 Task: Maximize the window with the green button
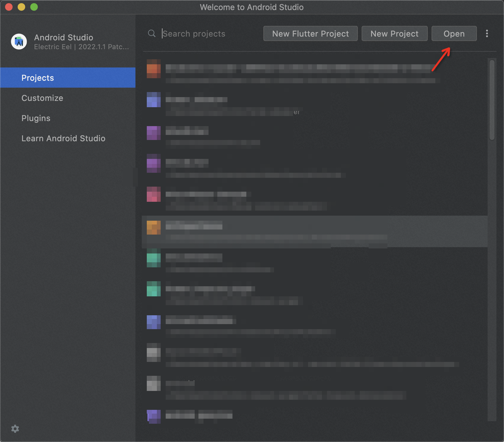34,7
